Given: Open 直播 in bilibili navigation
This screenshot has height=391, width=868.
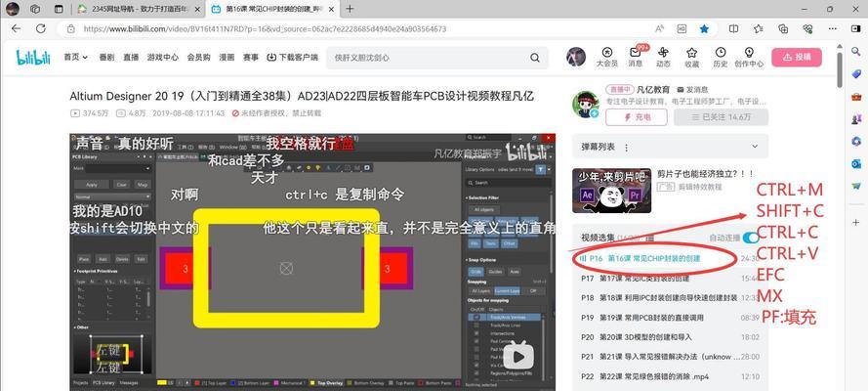Looking at the screenshot, I should (x=131, y=57).
